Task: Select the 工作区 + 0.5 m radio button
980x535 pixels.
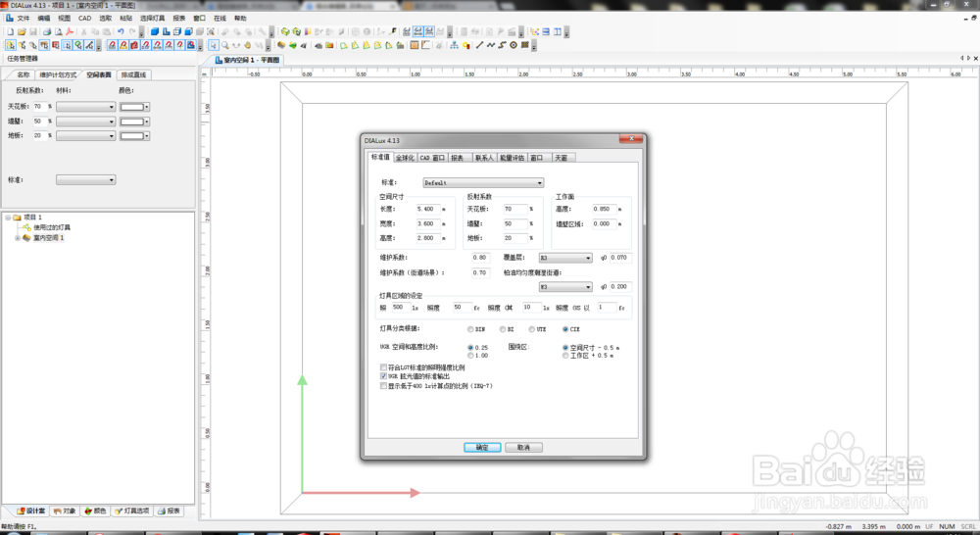Action: [x=565, y=356]
